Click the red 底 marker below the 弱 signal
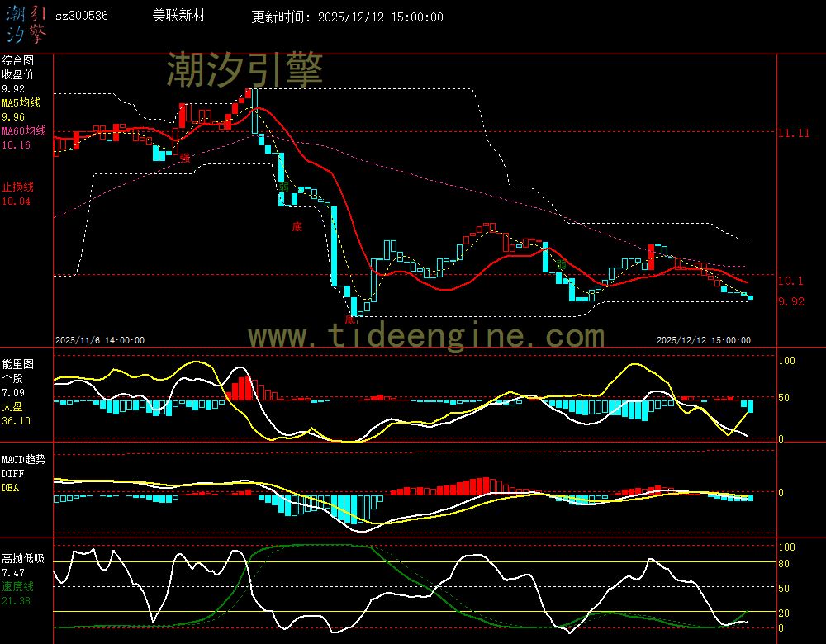 click(297, 225)
